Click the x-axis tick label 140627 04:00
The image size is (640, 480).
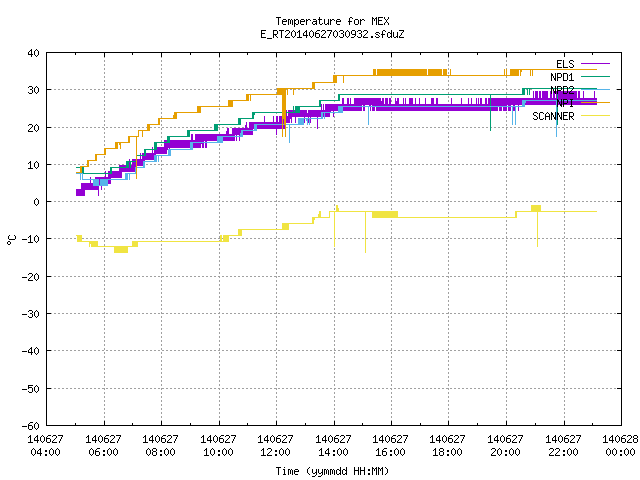(46, 446)
